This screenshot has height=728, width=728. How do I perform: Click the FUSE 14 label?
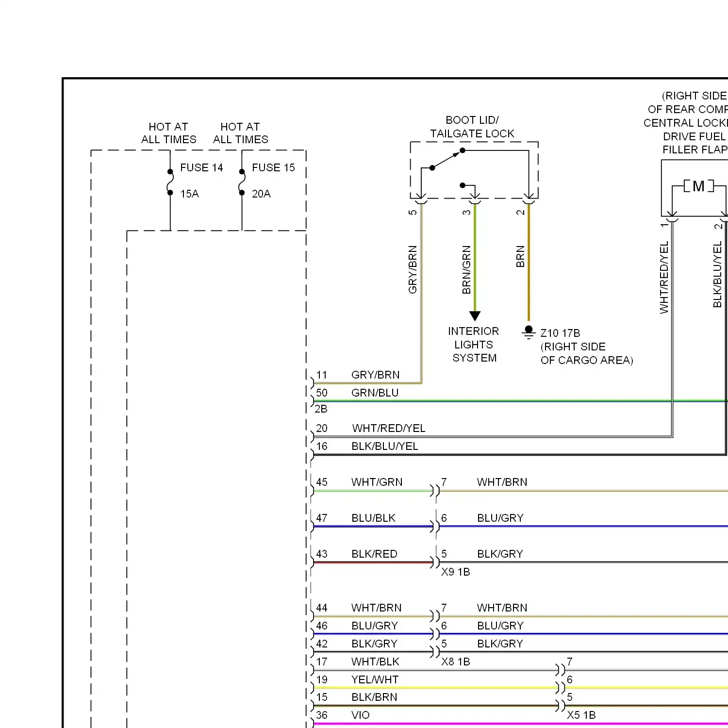coord(201,167)
